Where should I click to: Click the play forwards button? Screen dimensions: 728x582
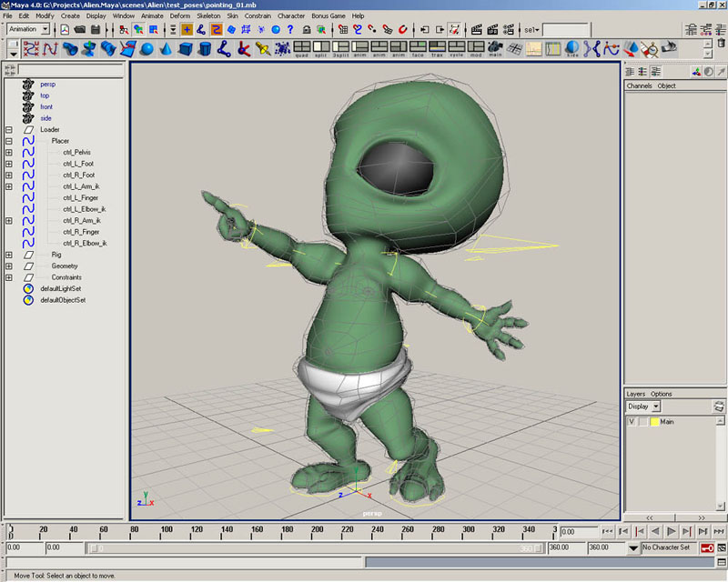click(x=671, y=531)
